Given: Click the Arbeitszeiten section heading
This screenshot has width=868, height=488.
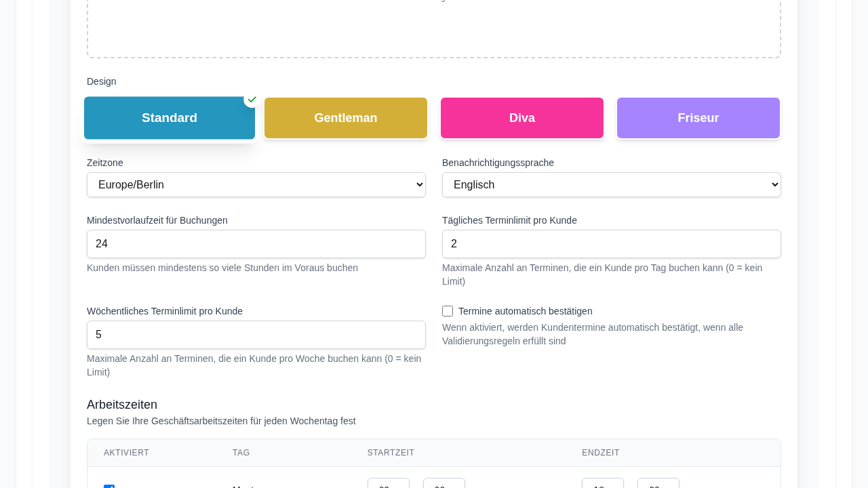Looking at the screenshot, I should (x=122, y=405).
